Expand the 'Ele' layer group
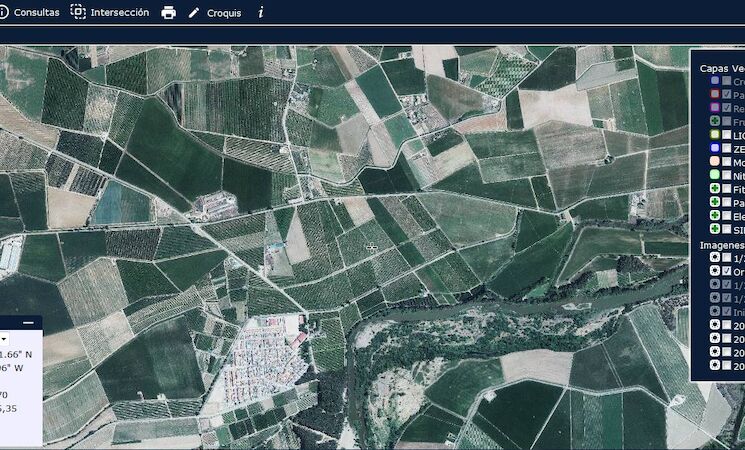The image size is (745, 450). [714, 216]
